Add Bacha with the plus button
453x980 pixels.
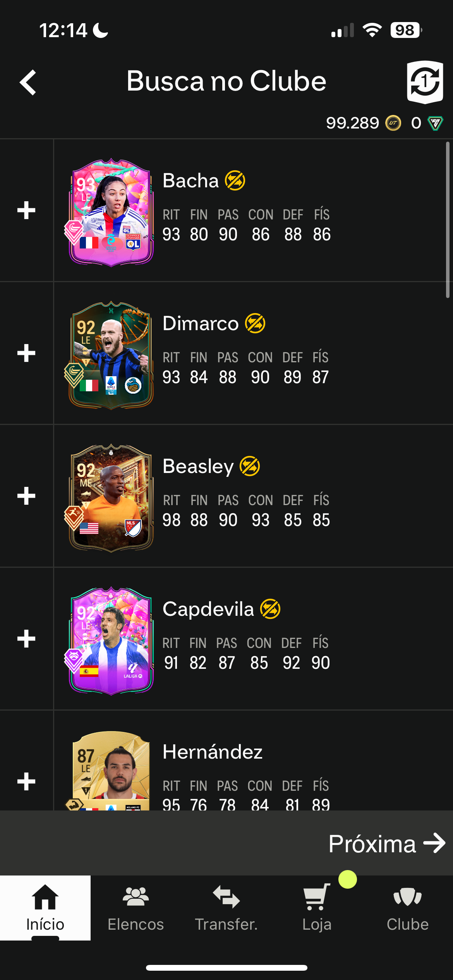(26, 210)
